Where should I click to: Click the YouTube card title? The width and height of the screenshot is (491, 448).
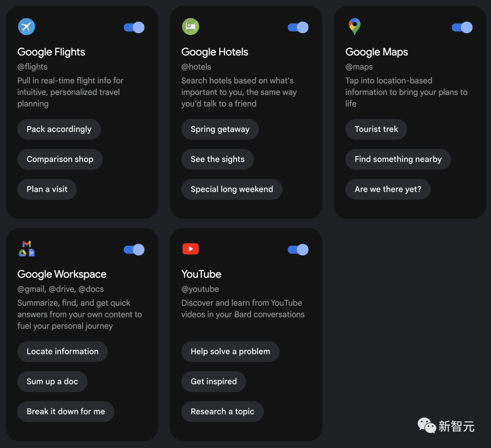(x=201, y=274)
